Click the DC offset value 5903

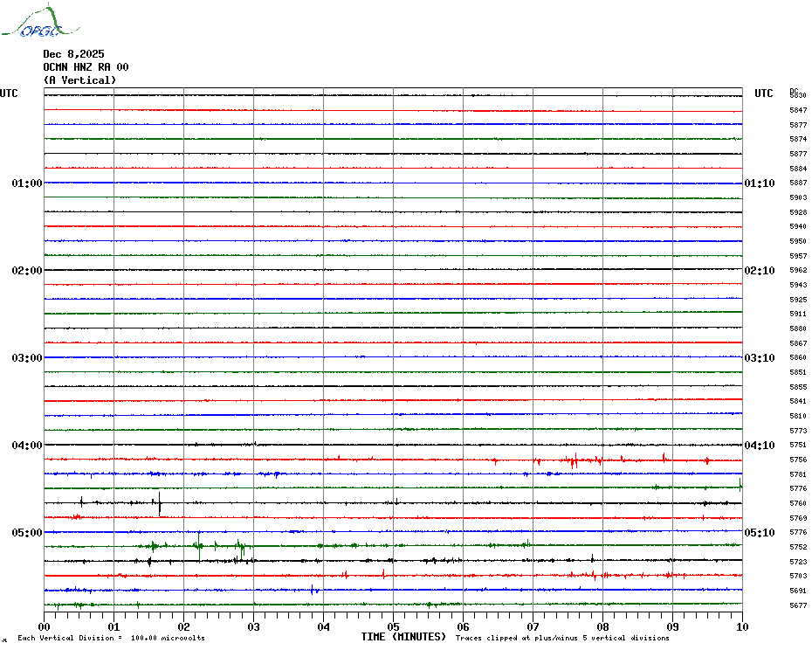tap(798, 198)
